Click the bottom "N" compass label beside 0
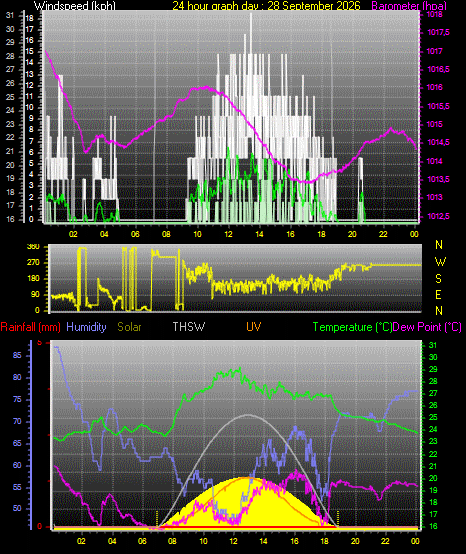Image resolution: width=466 pixels, height=554 pixels. (x=439, y=311)
